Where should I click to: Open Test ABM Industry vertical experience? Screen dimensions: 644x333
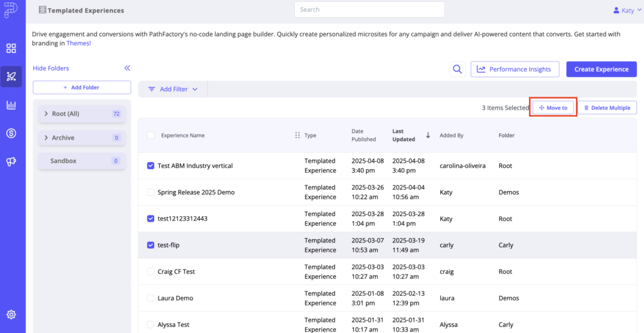click(x=195, y=166)
